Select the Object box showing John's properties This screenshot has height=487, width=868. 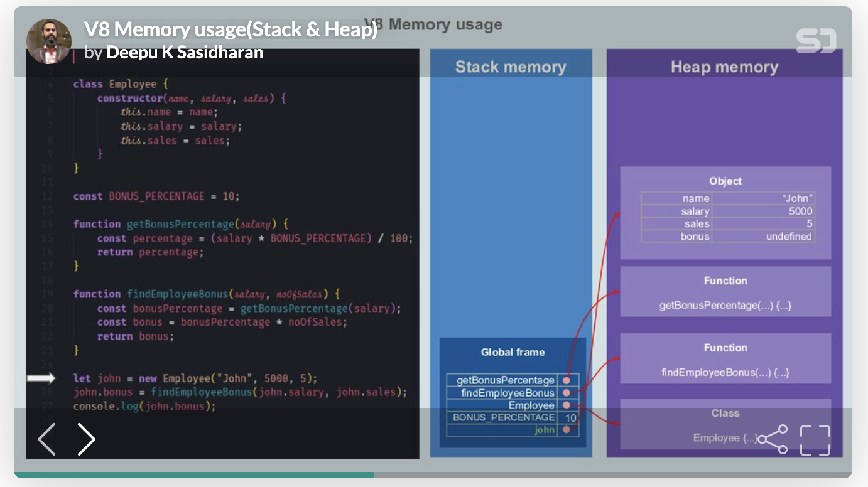[725, 210]
